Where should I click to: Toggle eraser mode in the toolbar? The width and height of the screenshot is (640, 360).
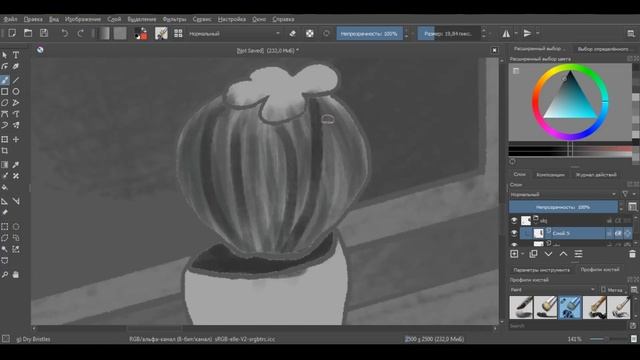pyautogui.click(x=292, y=33)
